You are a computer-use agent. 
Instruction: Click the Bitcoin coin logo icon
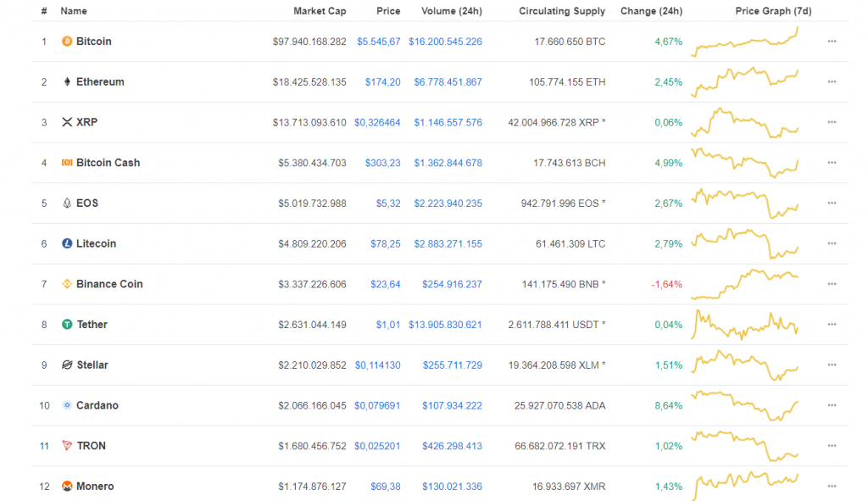pyautogui.click(x=67, y=42)
